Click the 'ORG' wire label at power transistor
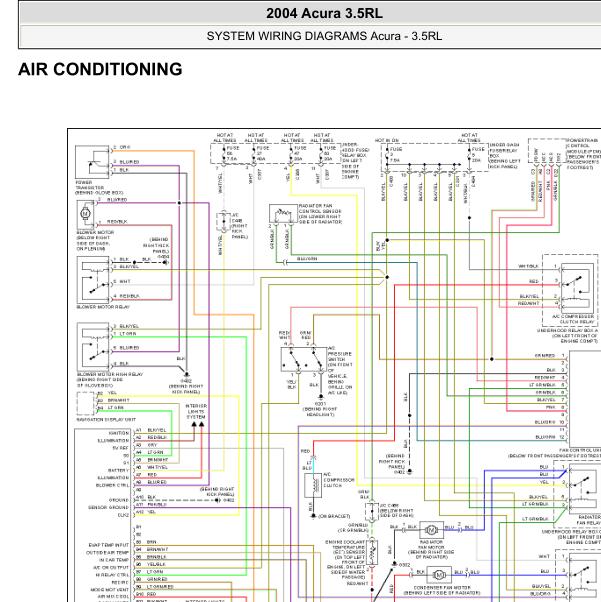This screenshot has height=602, width=601. click(x=125, y=147)
